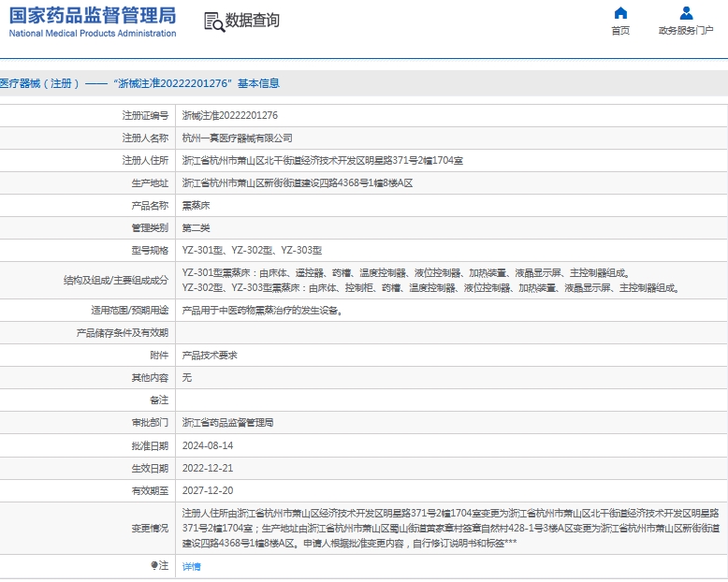Screen dimensions: 728x582
Task: Click product name 熏蒸床
Action: click(196, 205)
